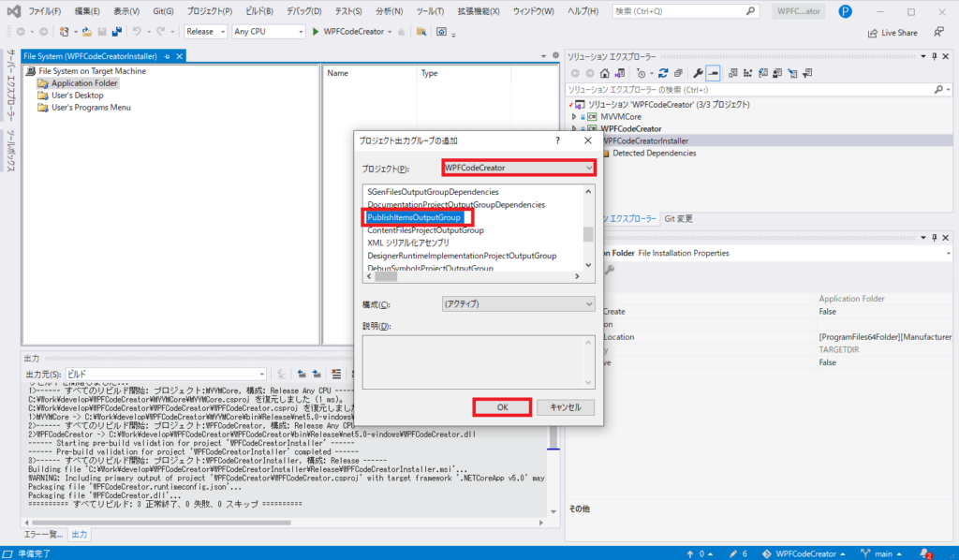
Task: Click the notifications bell in status bar
Action: (x=924, y=553)
